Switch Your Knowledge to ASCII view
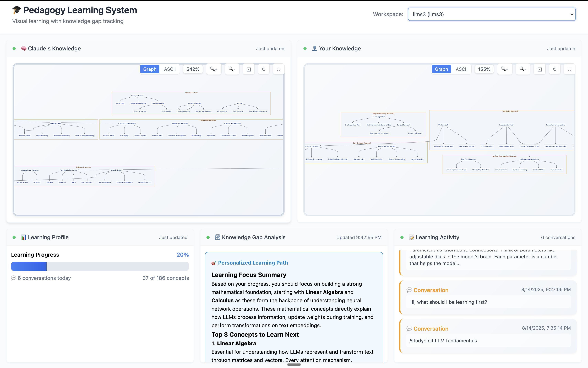 pos(461,69)
